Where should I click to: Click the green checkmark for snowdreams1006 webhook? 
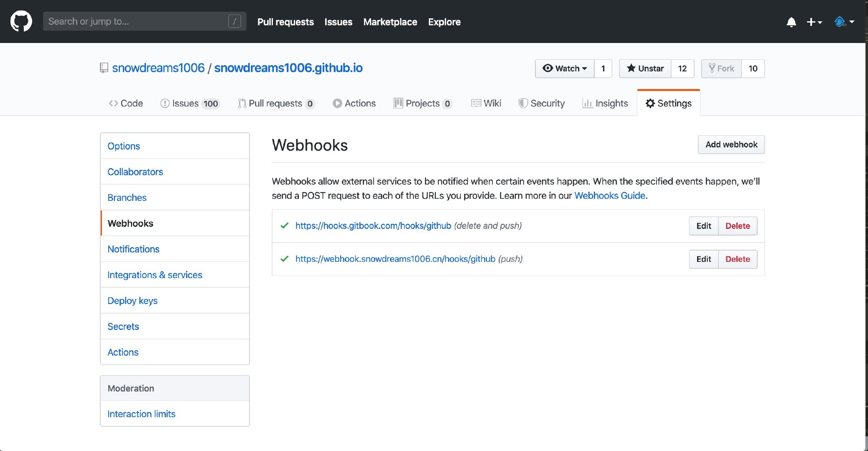(x=283, y=259)
